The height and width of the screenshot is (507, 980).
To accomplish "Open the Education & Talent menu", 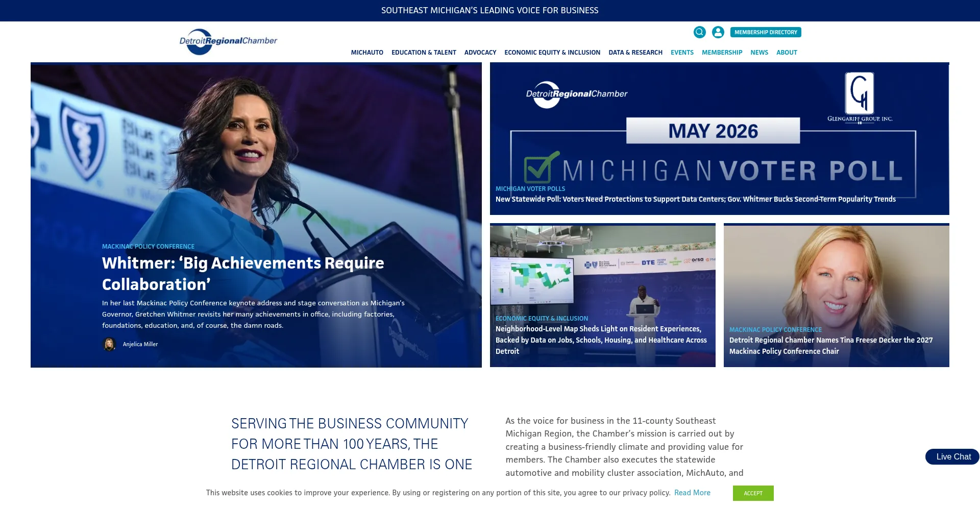I will point(424,53).
